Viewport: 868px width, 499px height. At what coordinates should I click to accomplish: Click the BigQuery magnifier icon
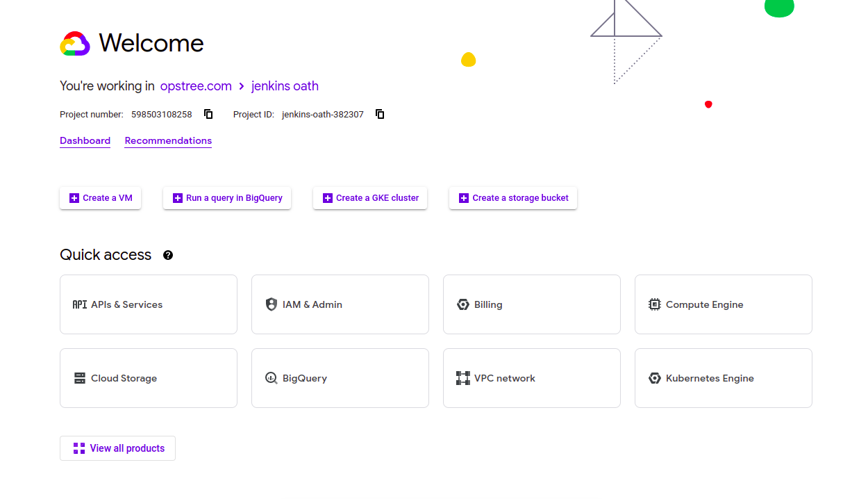coord(272,378)
